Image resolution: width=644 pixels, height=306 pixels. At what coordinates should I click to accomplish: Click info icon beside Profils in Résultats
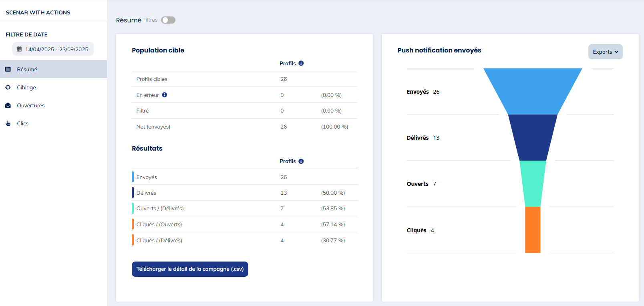(x=301, y=161)
